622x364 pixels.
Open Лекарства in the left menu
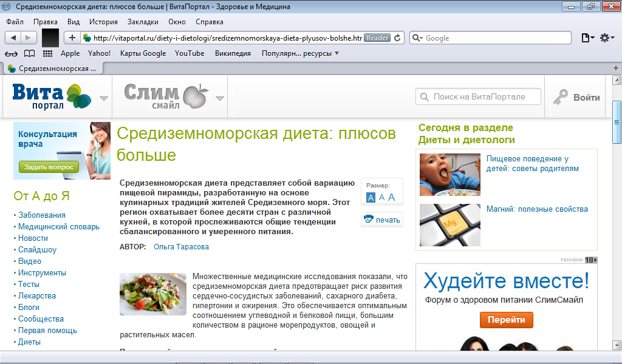[37, 295]
